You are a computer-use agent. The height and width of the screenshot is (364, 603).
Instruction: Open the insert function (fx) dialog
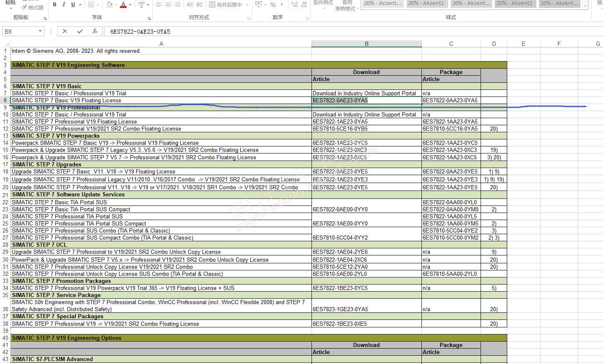coord(95,31)
